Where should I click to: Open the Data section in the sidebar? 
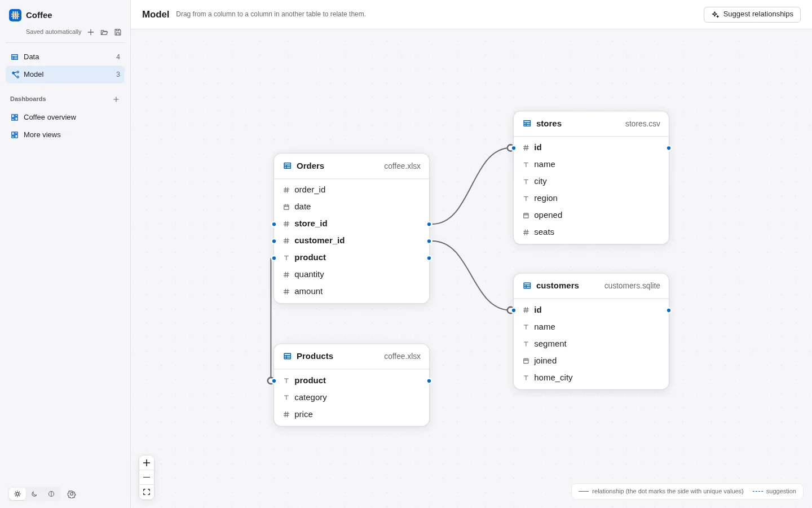click(x=65, y=57)
